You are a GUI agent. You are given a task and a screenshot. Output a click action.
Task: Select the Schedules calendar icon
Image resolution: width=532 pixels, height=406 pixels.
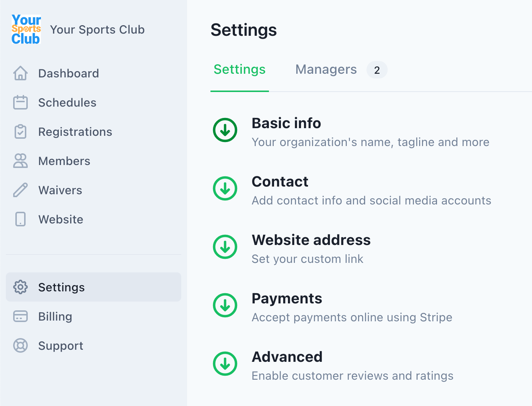(x=21, y=102)
